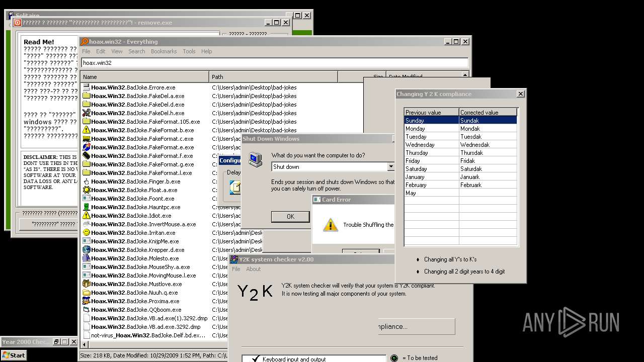Select the FakeFormat.e.exe icon

coord(87,147)
